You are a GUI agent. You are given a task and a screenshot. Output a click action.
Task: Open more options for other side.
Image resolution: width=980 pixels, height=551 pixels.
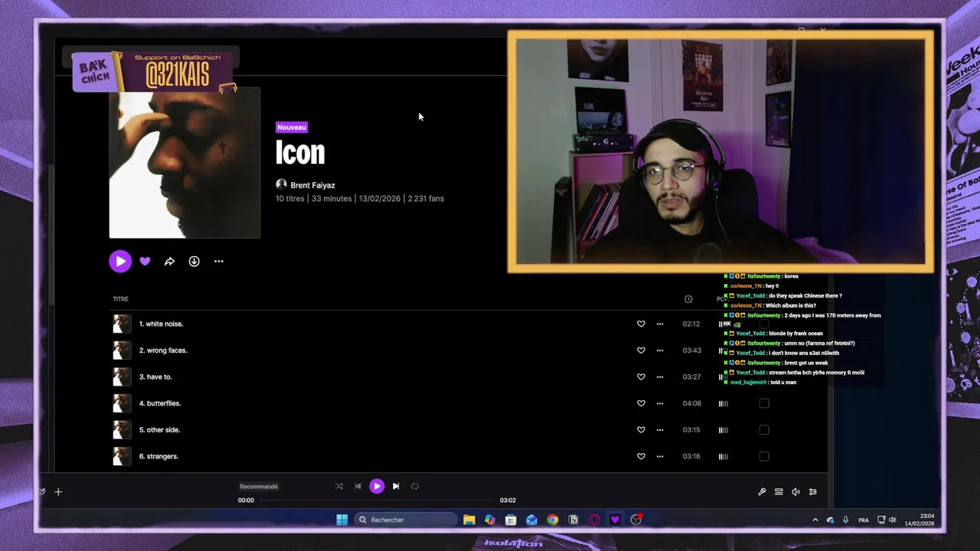point(660,429)
